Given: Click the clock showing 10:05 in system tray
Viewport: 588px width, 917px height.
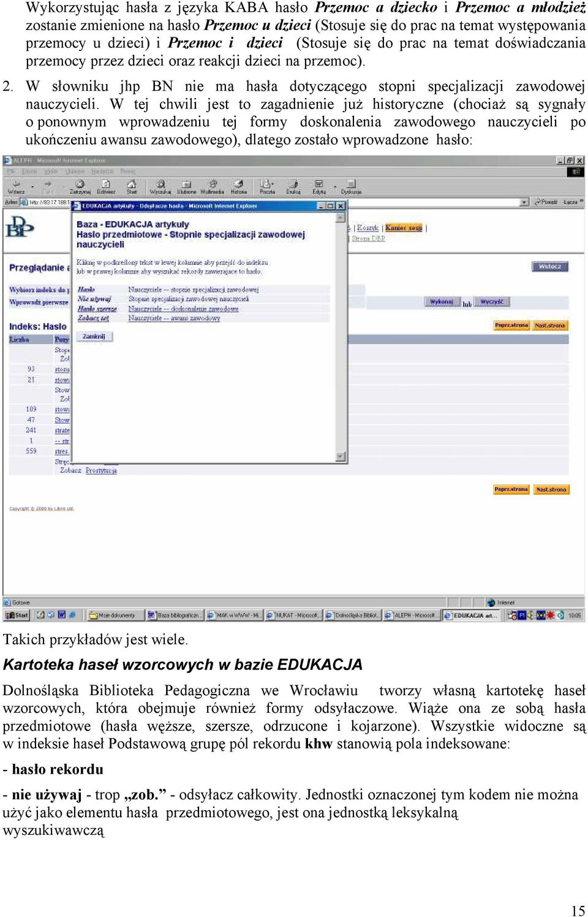Looking at the screenshot, I should click(x=574, y=615).
